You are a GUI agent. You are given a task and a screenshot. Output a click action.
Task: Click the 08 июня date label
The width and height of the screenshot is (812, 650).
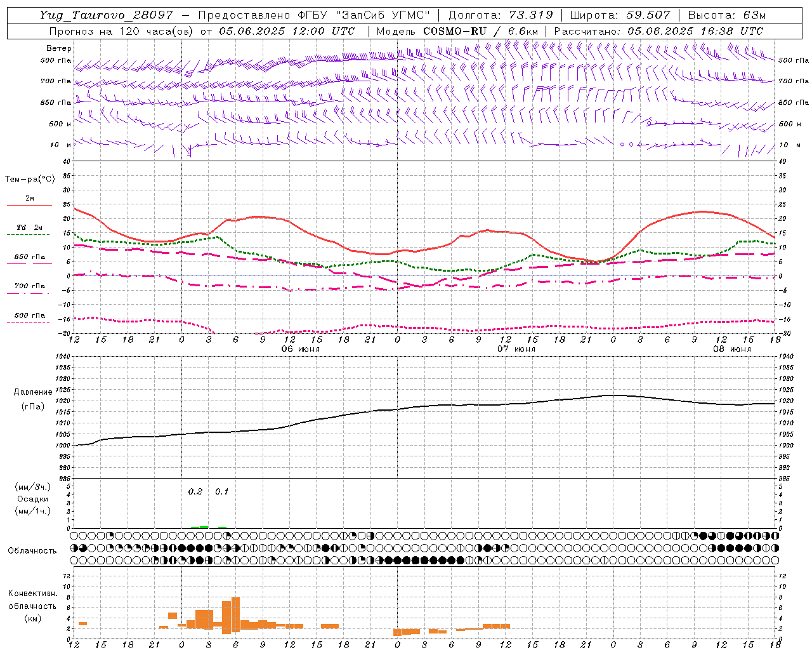(731, 349)
